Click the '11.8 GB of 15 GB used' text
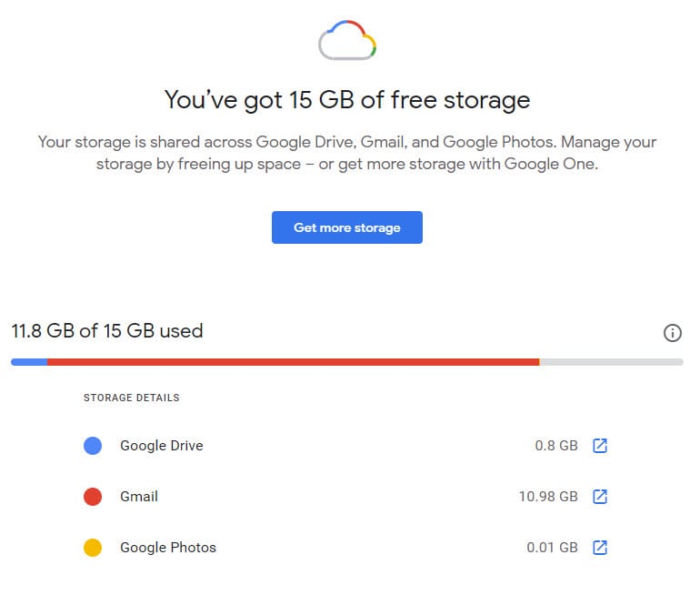This screenshot has width=700, height=605. tap(107, 331)
